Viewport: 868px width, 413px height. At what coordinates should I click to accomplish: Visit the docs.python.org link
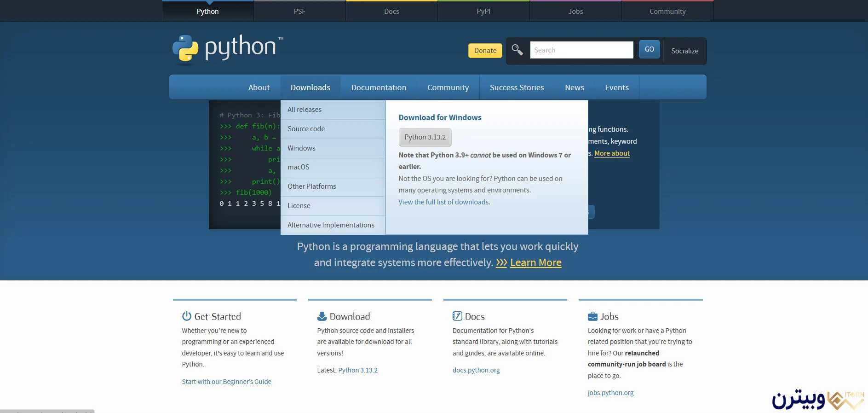click(x=476, y=370)
